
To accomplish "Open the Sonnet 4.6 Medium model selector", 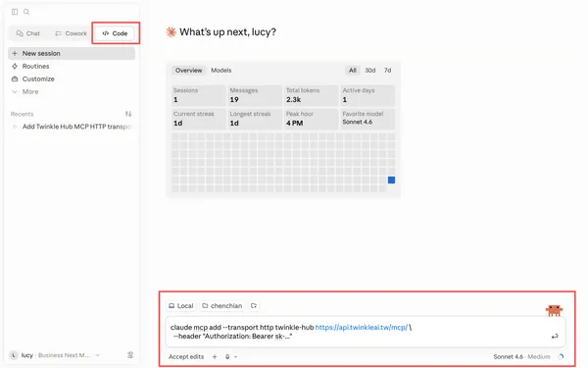I will [x=521, y=357].
